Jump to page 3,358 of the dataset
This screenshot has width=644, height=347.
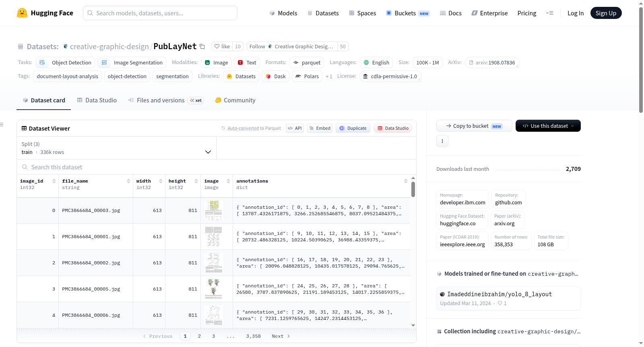click(254, 336)
